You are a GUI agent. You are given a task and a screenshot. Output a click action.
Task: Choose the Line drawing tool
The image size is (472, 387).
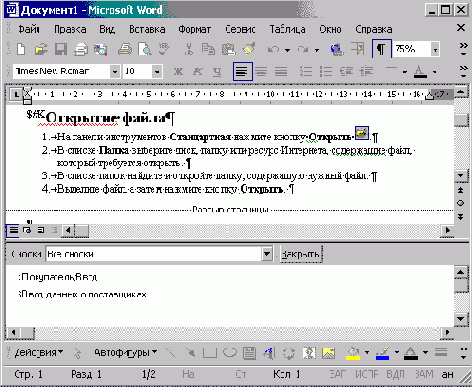pos(170,353)
